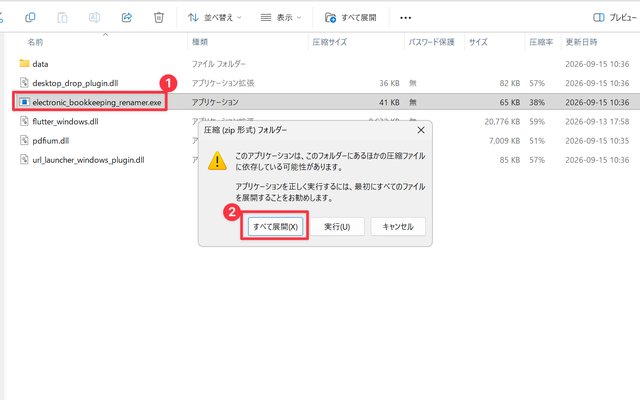
Task: Select url_launcher_windows_plugin.dll file
Action: click(x=88, y=160)
